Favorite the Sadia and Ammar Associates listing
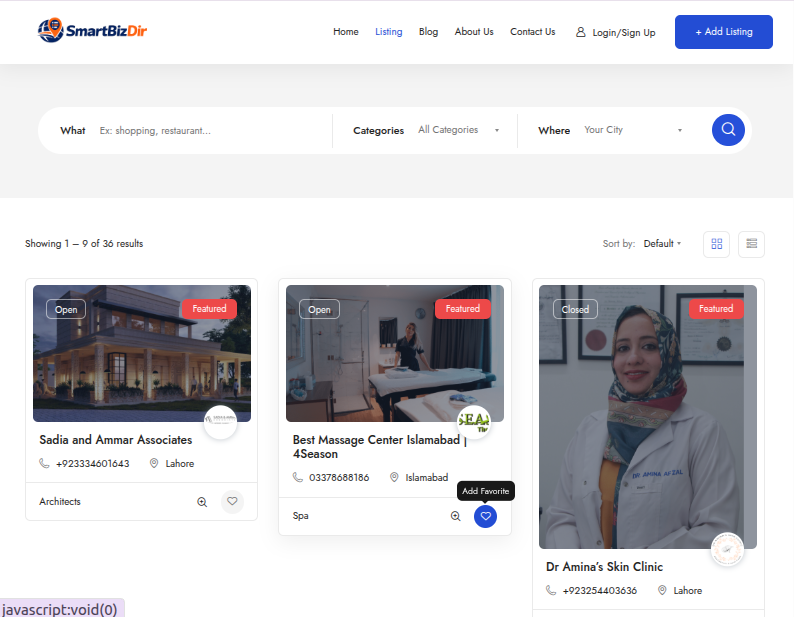 click(x=232, y=502)
